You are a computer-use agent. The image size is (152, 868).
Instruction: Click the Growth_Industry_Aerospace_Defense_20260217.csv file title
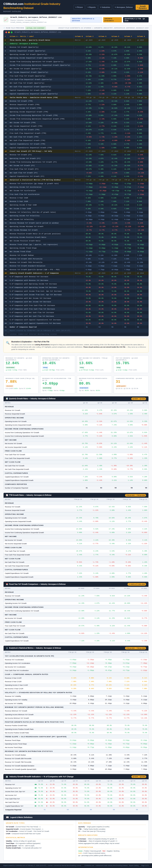[36, 17]
